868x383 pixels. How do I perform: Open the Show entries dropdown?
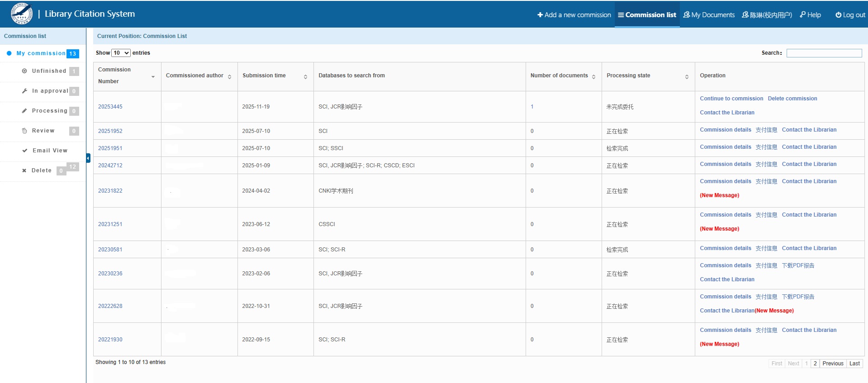[x=121, y=53]
